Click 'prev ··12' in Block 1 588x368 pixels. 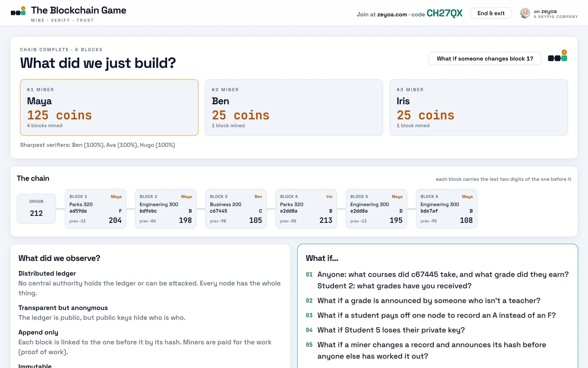78,221
